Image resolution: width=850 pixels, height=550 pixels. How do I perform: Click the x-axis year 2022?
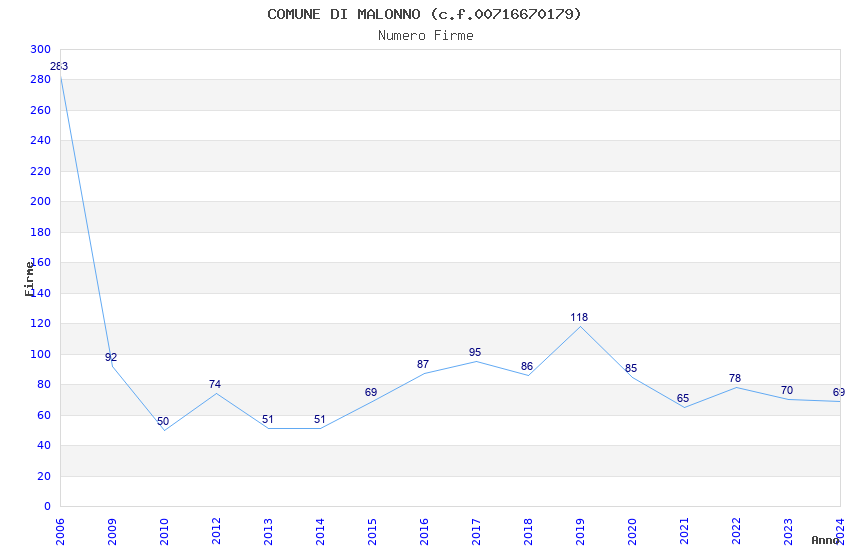pos(736,532)
